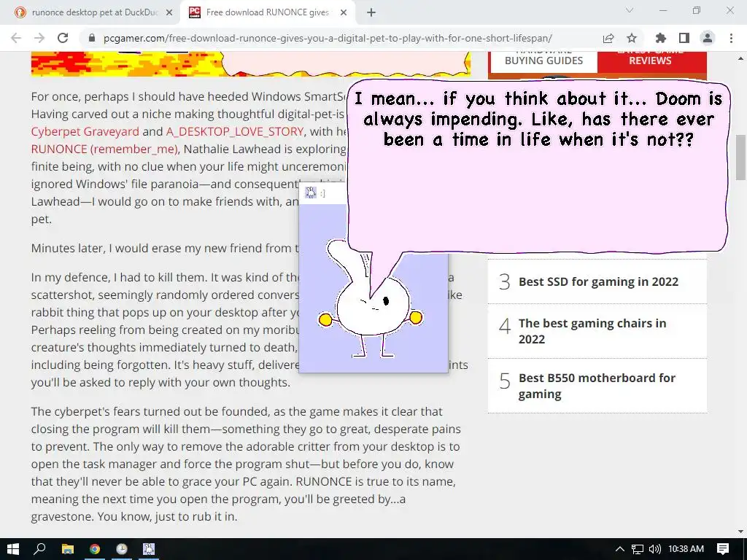The width and height of the screenshot is (747, 560).
Task: Open Best B550 motherboard for gaming
Action: coord(597,386)
